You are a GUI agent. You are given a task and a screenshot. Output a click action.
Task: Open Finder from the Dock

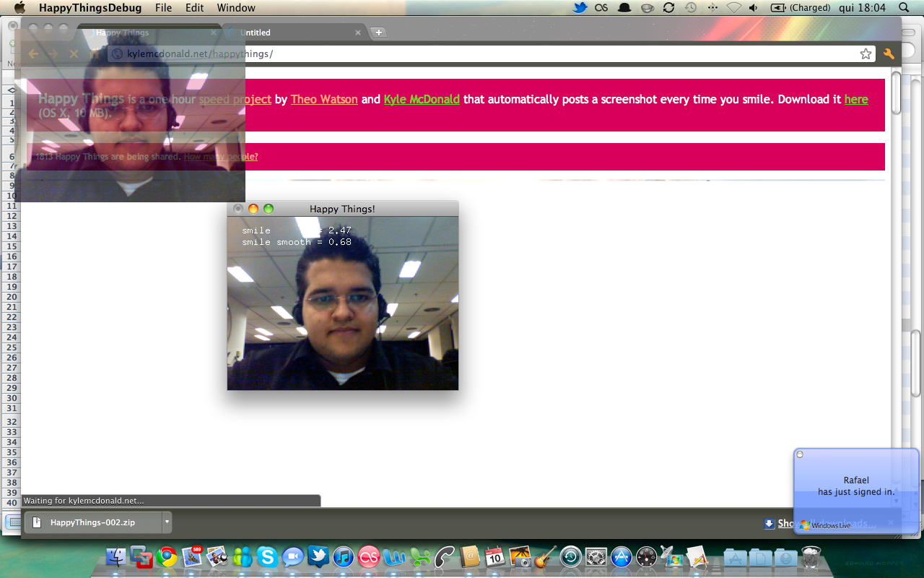pos(117,556)
